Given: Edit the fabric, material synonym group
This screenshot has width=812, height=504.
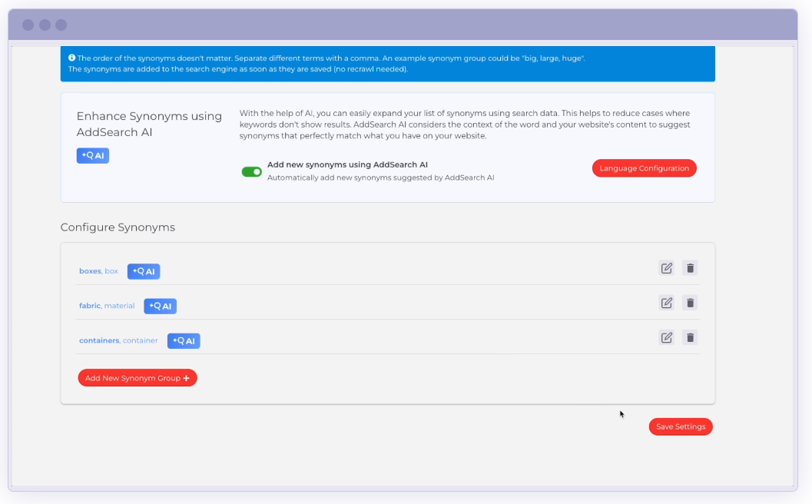Looking at the screenshot, I should [667, 303].
